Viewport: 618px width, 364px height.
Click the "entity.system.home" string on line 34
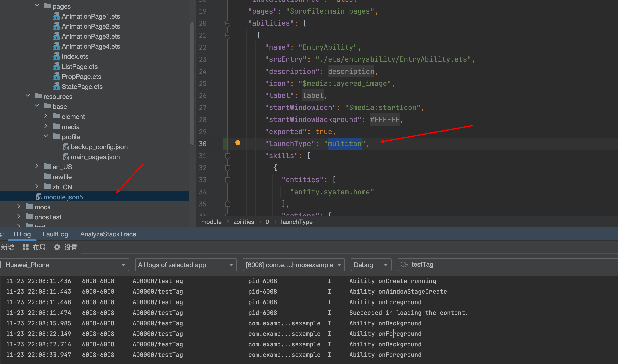pos(332,192)
